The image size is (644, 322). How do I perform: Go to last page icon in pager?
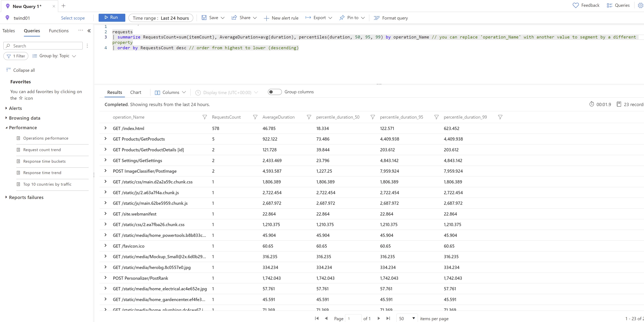pos(388,318)
